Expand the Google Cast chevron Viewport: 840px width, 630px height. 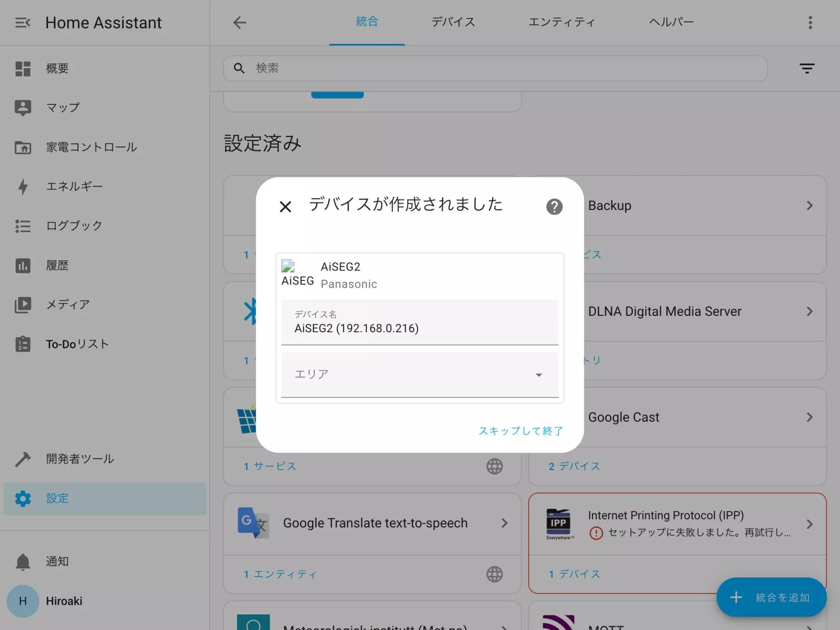810,417
